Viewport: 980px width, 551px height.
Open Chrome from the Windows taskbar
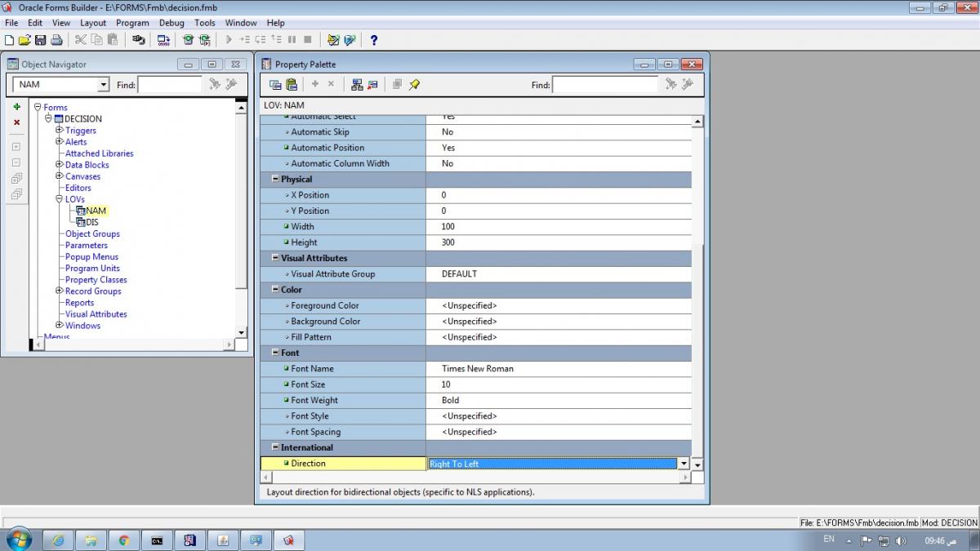tap(124, 540)
